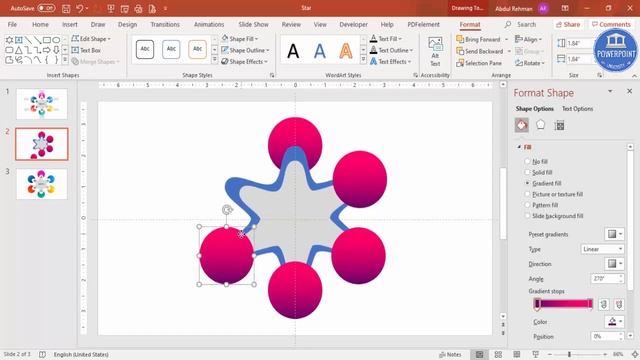The image size is (640, 360).
Task: Switch to the Transitions tab
Action: pyautogui.click(x=165, y=24)
